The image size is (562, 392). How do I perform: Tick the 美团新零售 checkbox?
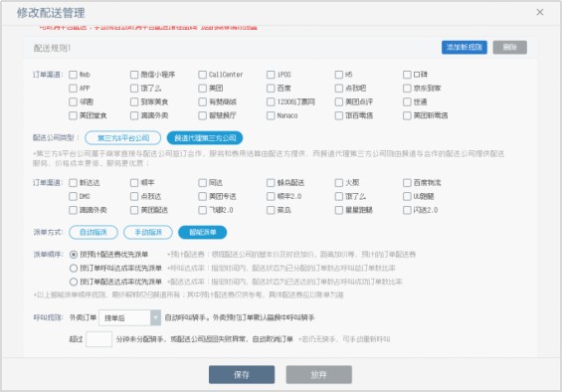pyautogui.click(x=407, y=115)
